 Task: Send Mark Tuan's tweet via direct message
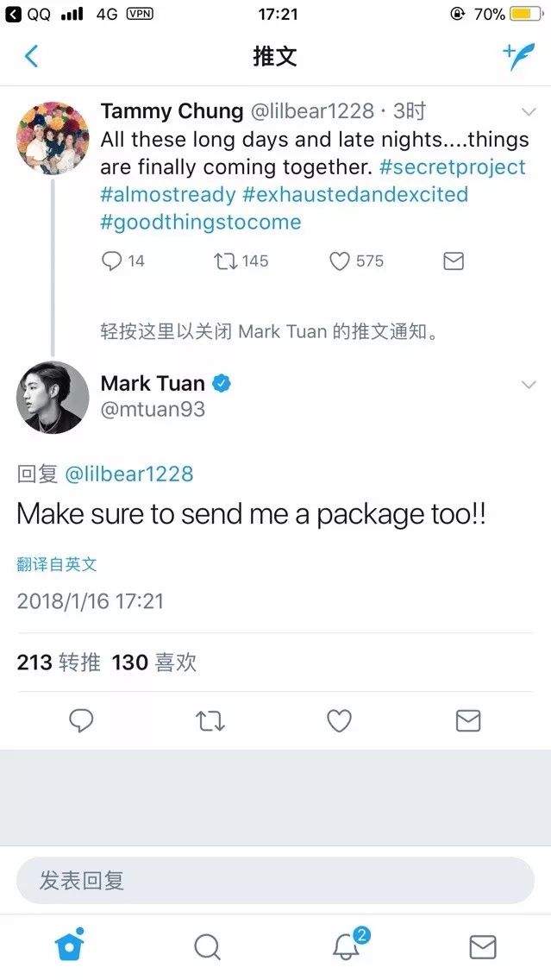click(x=468, y=721)
